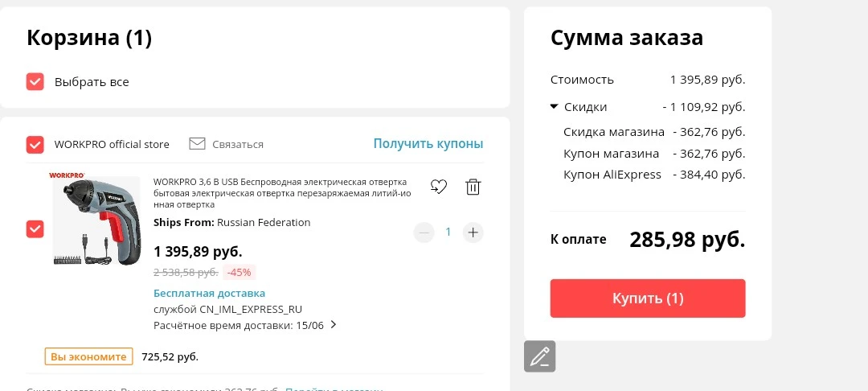Uncheck the WORKPRO official store checkbox
This screenshot has width=868, height=391.
coord(35,145)
